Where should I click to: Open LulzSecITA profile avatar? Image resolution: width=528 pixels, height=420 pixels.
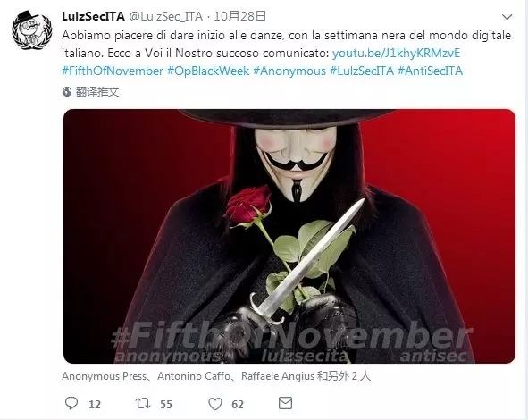pyautogui.click(x=31, y=30)
